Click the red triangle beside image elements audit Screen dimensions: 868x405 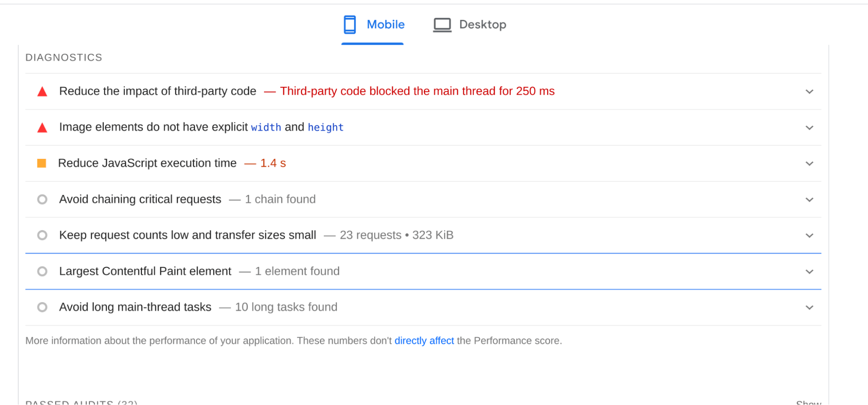click(x=42, y=127)
